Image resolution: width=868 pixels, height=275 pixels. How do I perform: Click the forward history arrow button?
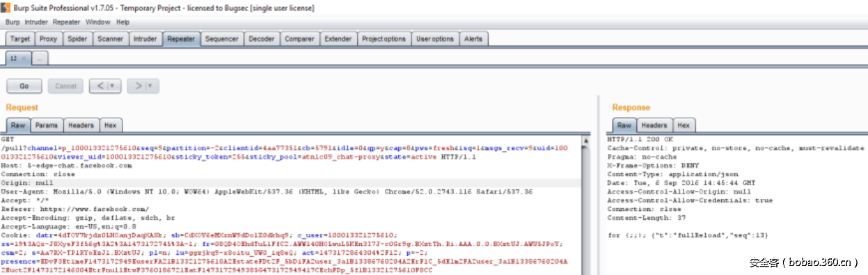pos(138,86)
